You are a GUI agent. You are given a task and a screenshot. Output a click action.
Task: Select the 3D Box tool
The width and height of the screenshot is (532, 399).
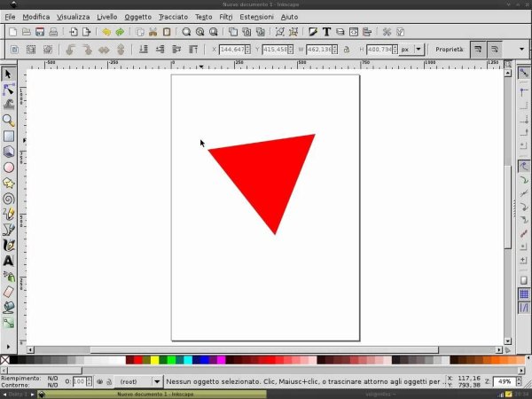click(8, 152)
